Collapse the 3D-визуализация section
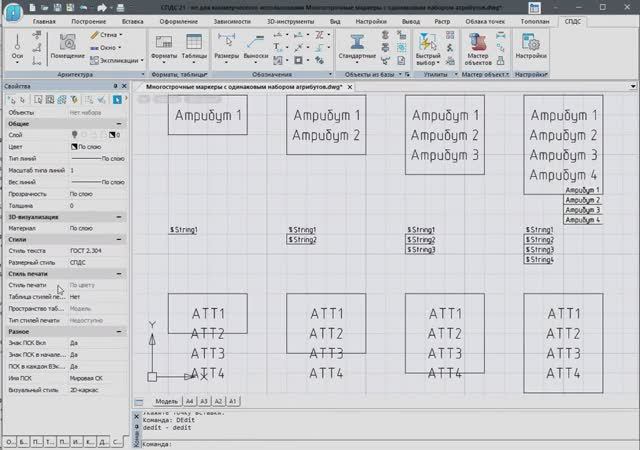 coord(119,217)
